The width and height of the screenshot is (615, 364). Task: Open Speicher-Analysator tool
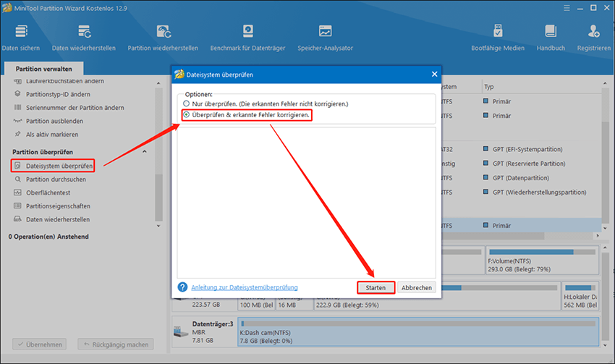325,38
